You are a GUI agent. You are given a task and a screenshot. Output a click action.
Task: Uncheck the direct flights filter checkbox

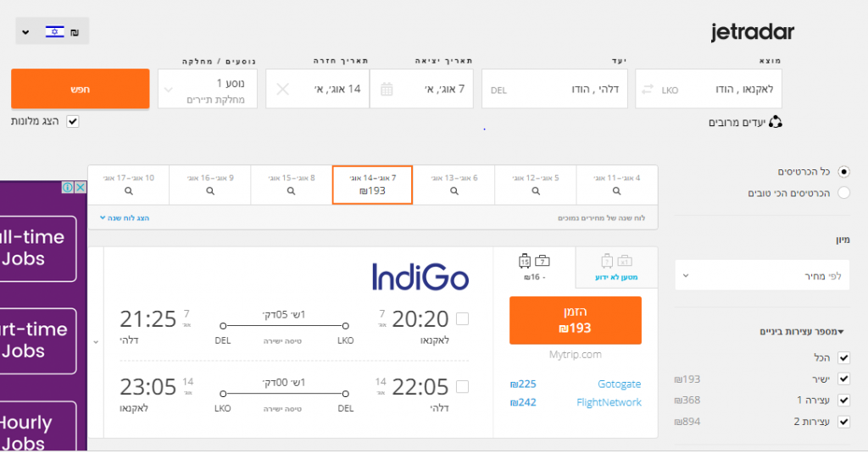[x=843, y=379]
